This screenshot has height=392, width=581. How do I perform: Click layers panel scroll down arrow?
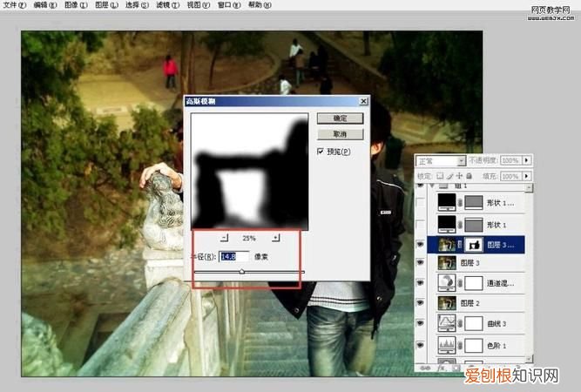[529, 358]
